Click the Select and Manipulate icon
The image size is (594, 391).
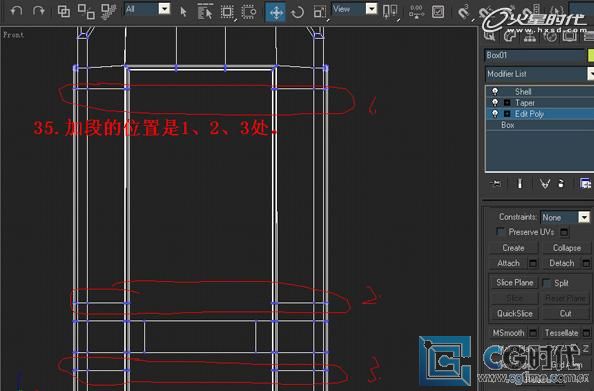pos(416,11)
